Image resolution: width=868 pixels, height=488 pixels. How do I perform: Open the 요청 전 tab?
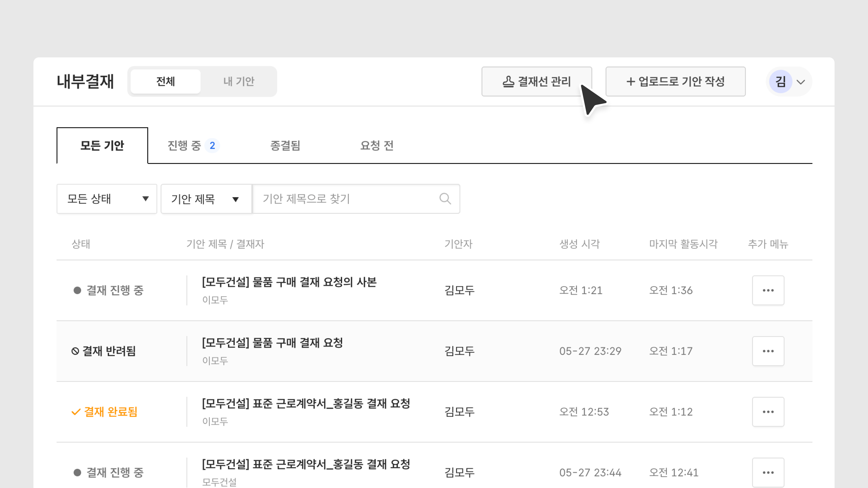377,145
